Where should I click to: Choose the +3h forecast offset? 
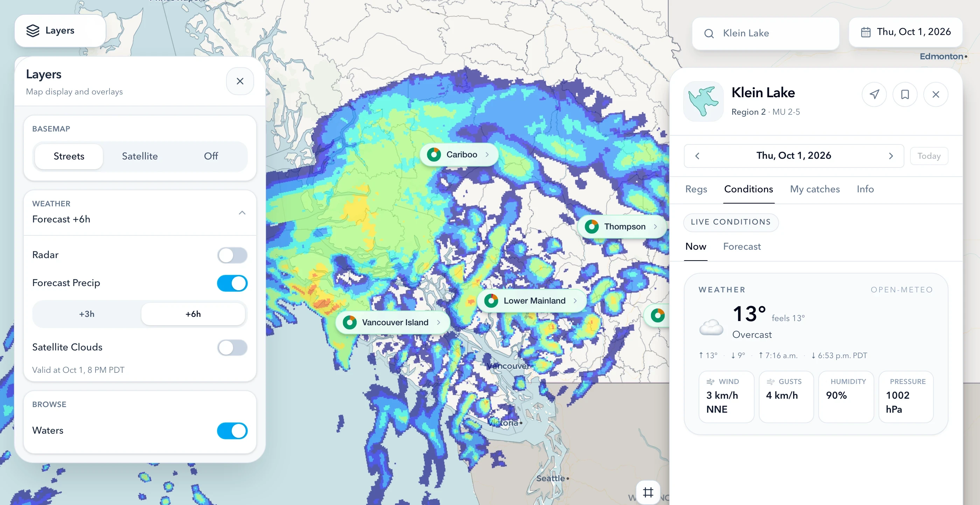[87, 314]
